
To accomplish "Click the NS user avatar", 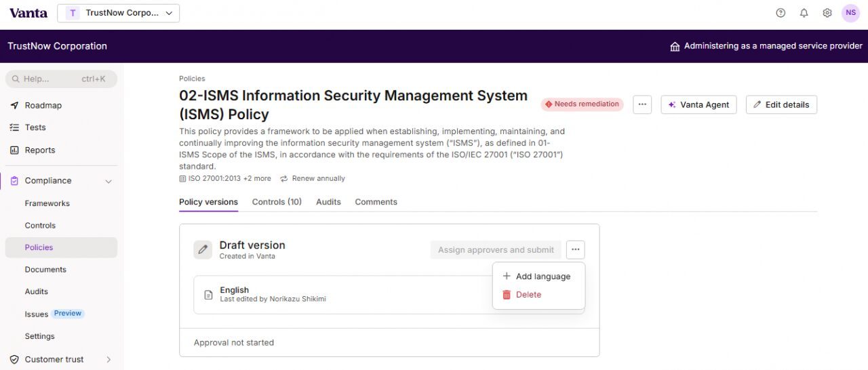I will (850, 13).
